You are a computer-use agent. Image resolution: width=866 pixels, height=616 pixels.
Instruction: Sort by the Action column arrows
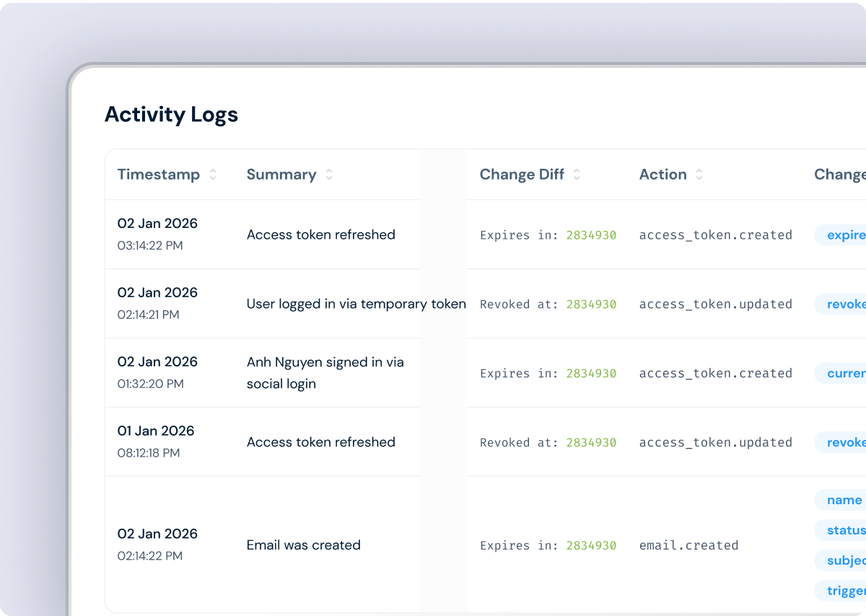(x=699, y=175)
